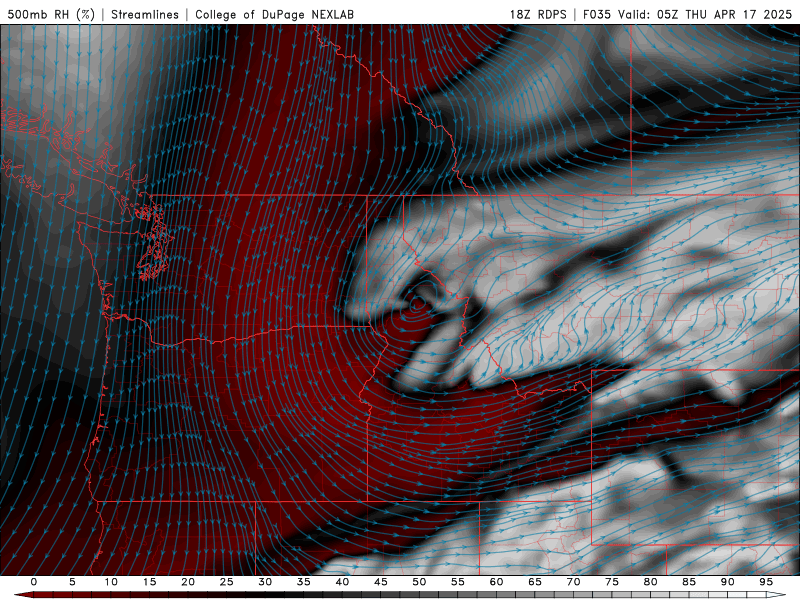
Task: Click the '55' value on the color scale
Action: 458,582
